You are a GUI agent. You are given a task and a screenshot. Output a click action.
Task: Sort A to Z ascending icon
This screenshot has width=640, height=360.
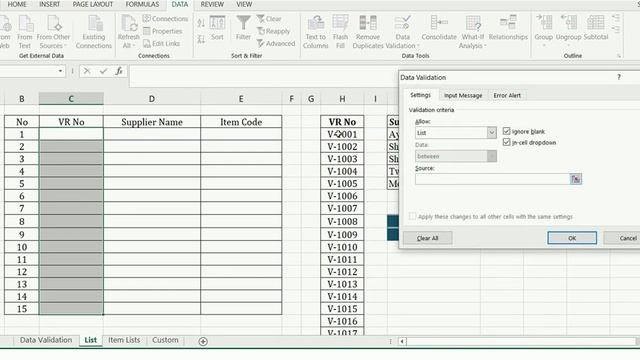tap(201, 23)
